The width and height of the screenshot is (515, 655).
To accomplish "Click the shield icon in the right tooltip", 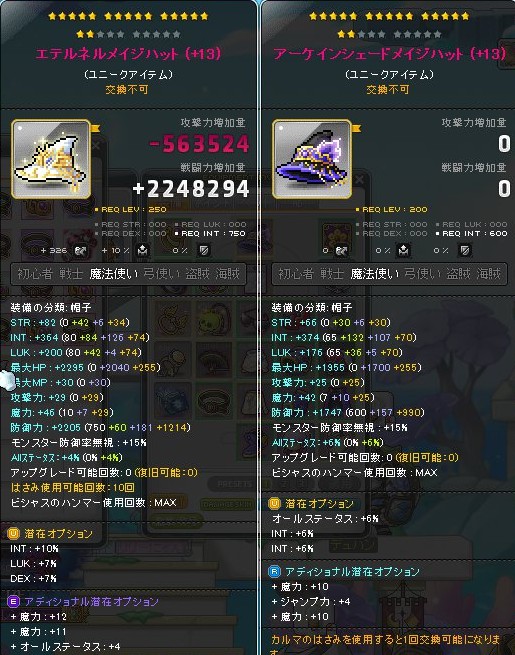I will [x=464, y=251].
